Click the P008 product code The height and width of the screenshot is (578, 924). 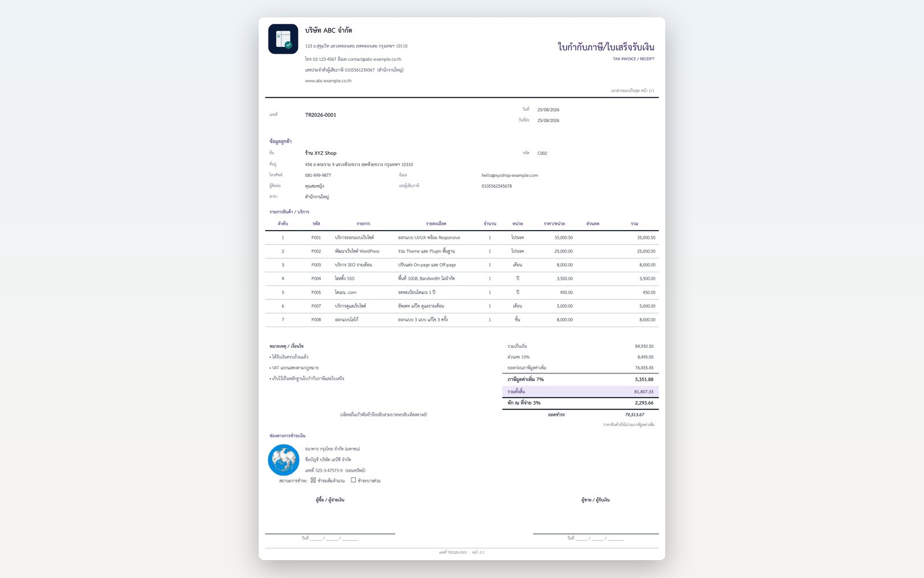point(316,320)
